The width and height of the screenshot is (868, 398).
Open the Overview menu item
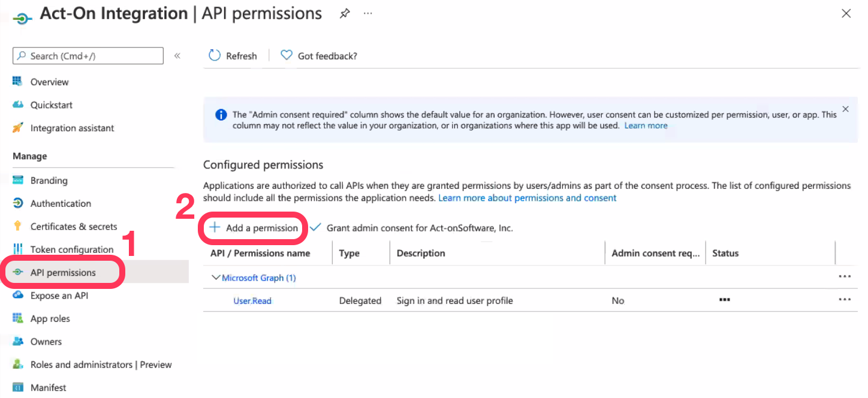pos(50,82)
